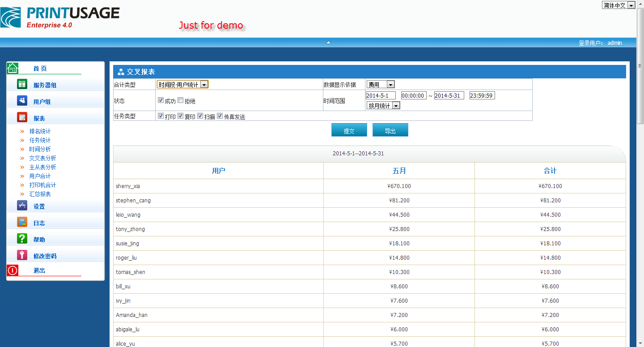
Task: Toggle the 成功 status checkbox
Action: click(x=161, y=100)
